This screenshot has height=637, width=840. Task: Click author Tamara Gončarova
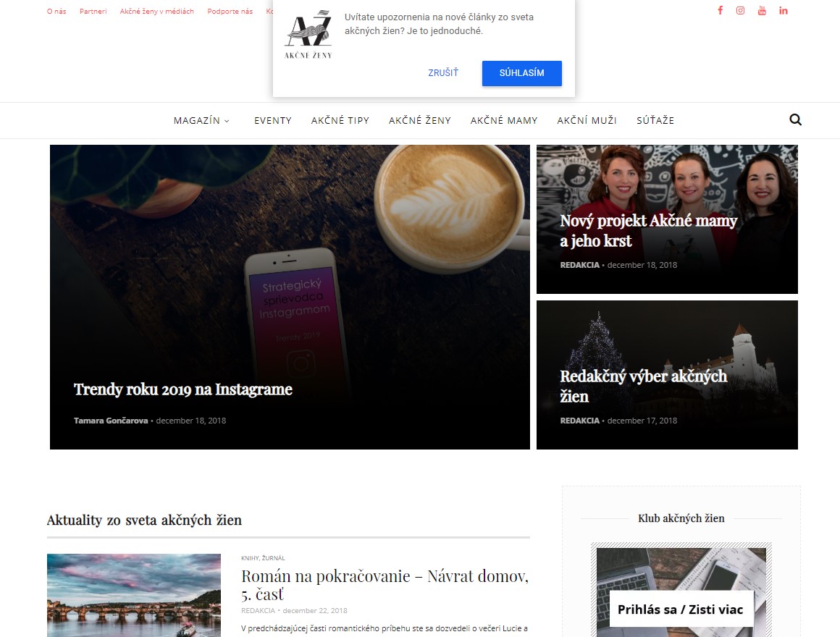111,421
